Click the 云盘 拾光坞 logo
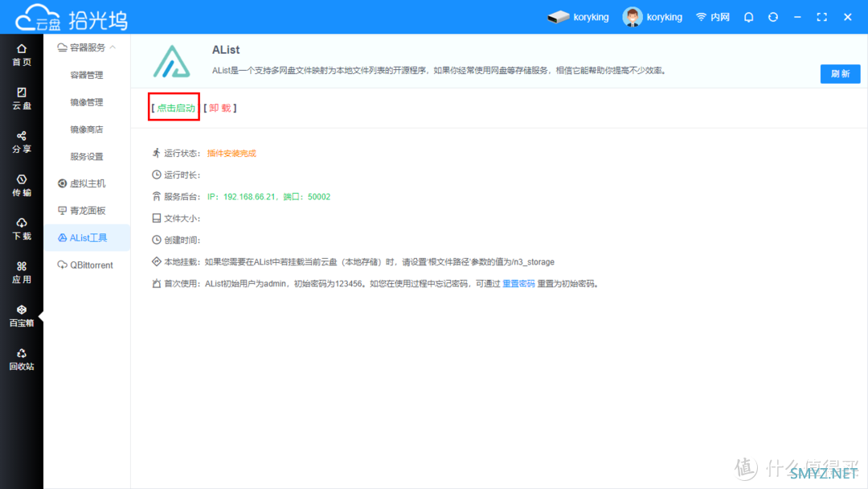This screenshot has width=868, height=489. click(x=72, y=18)
